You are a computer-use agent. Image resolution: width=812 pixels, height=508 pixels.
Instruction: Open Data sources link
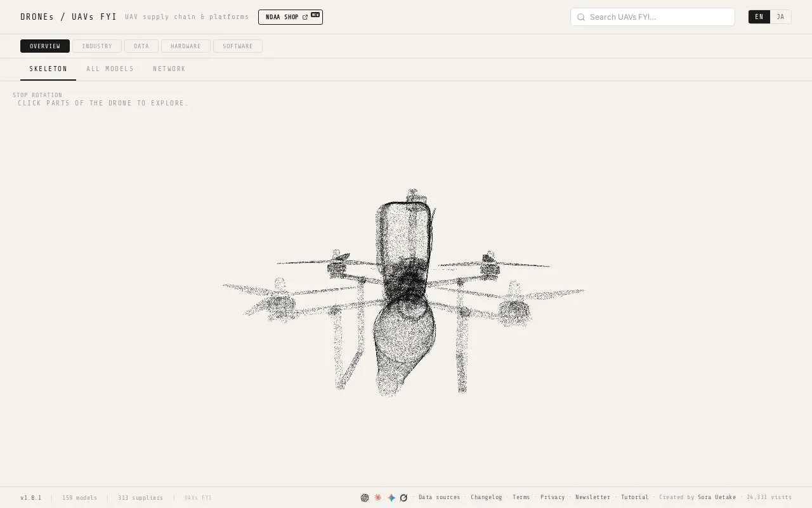[x=440, y=498]
